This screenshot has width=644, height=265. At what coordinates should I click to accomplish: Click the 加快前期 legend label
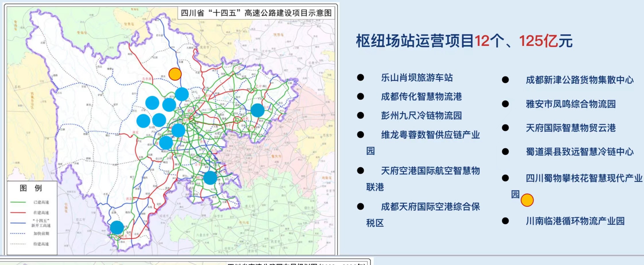click(x=41, y=233)
